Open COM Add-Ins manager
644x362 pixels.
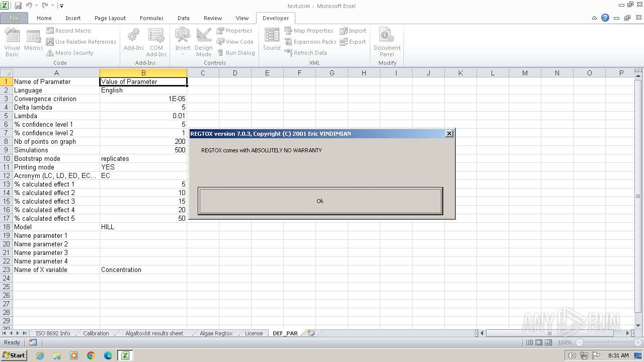point(156,42)
